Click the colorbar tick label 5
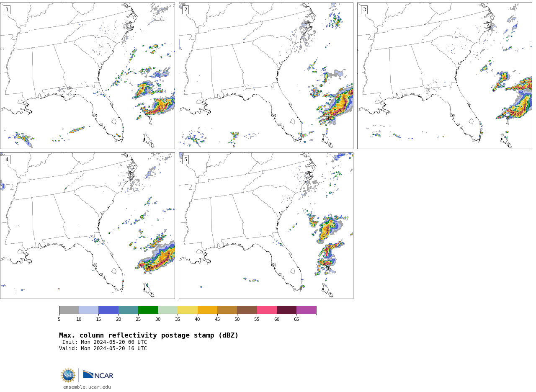 tap(59, 320)
